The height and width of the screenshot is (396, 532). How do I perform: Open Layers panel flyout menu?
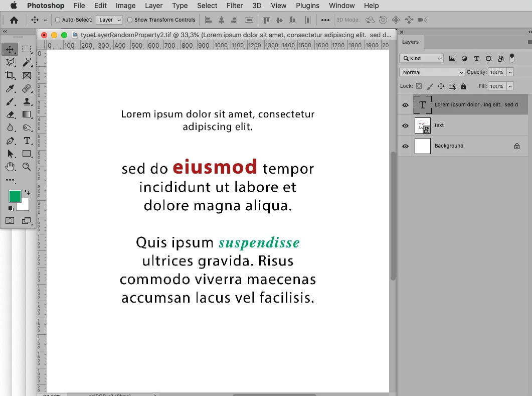529,42
